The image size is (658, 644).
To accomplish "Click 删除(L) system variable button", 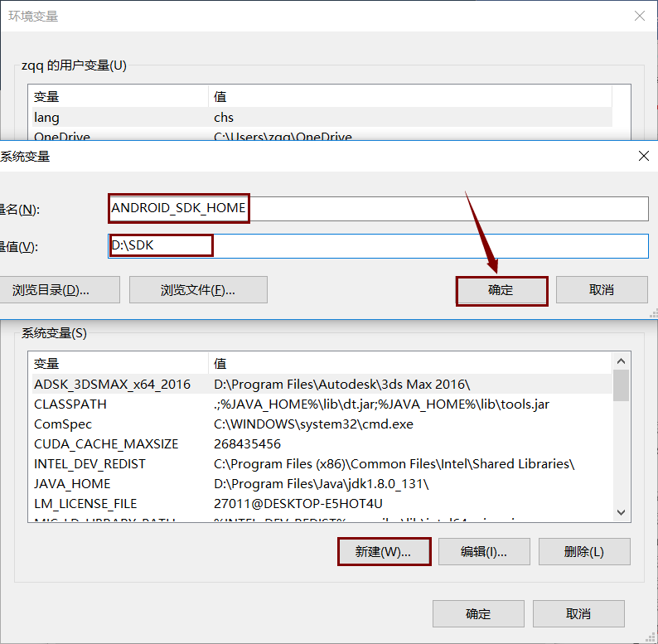I will tap(584, 552).
